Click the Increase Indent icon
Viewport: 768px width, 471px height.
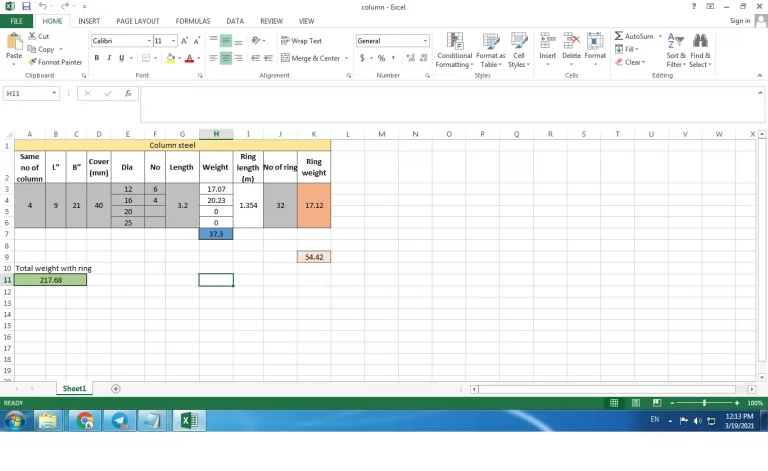[x=268, y=58]
